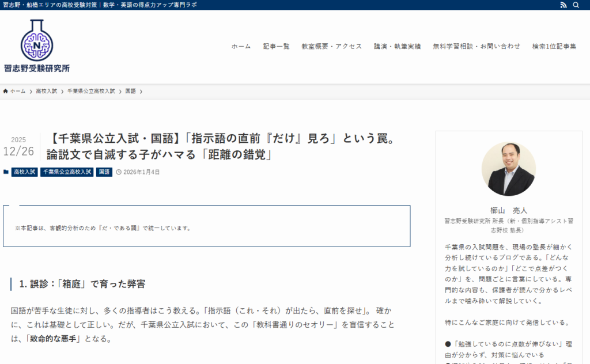Click the 高校入試 breadcrumb link
Screen dimensions: 590x364
46,91
